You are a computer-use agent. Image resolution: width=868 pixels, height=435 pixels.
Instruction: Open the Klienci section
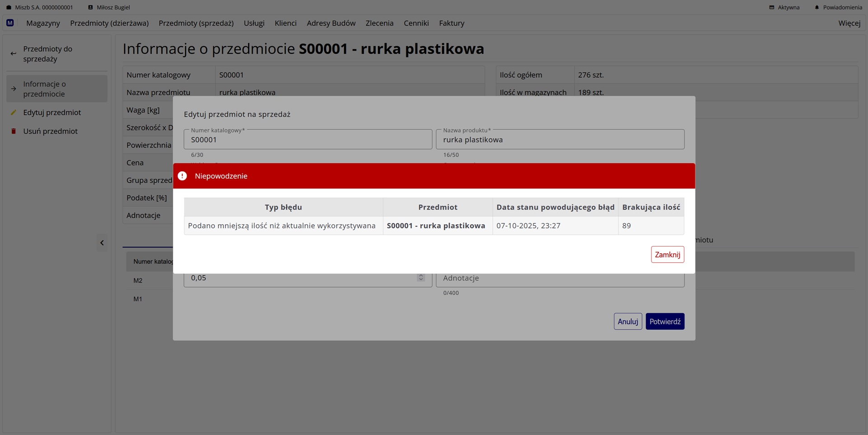(285, 23)
